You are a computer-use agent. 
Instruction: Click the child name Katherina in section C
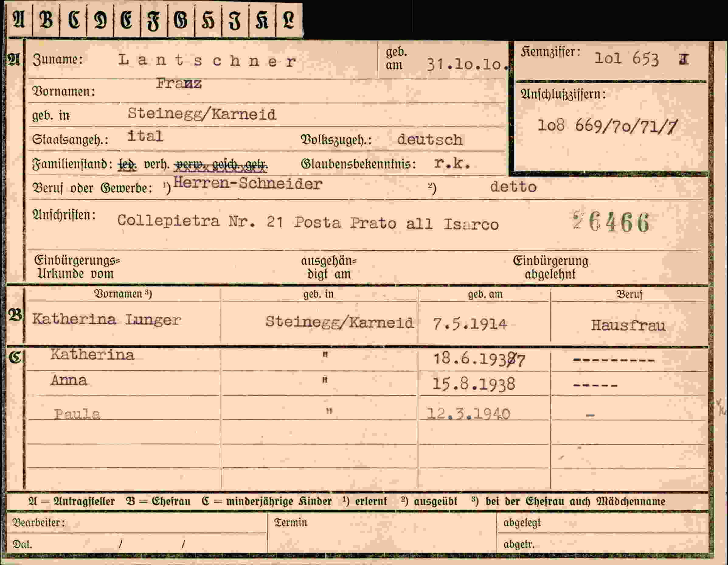point(92,354)
